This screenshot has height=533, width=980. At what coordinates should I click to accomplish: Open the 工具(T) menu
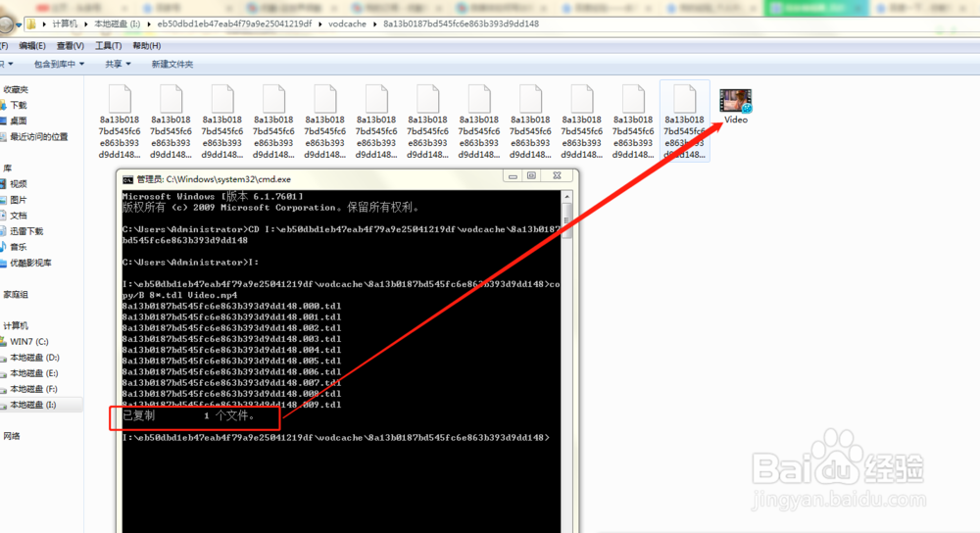108,46
